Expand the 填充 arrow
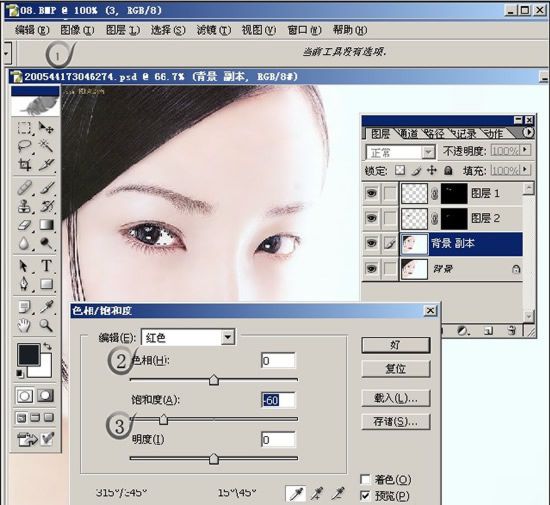 [525, 169]
